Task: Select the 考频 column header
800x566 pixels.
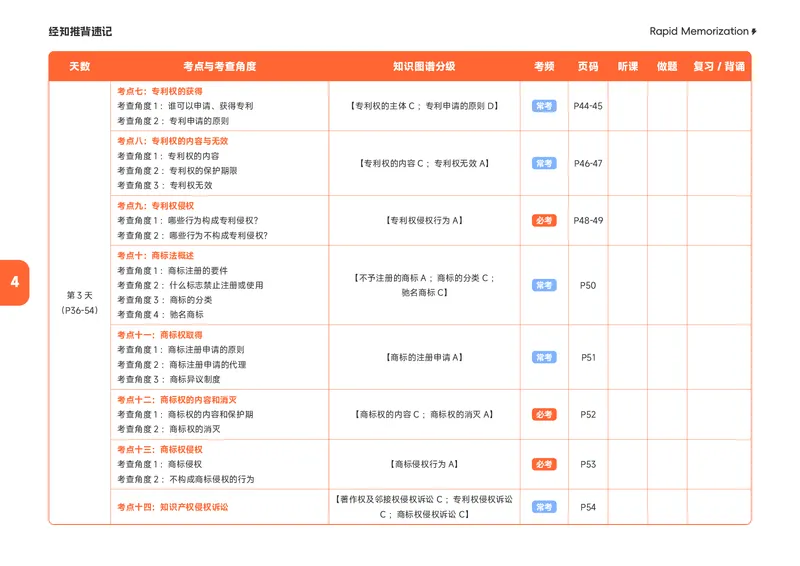Action: coord(544,66)
